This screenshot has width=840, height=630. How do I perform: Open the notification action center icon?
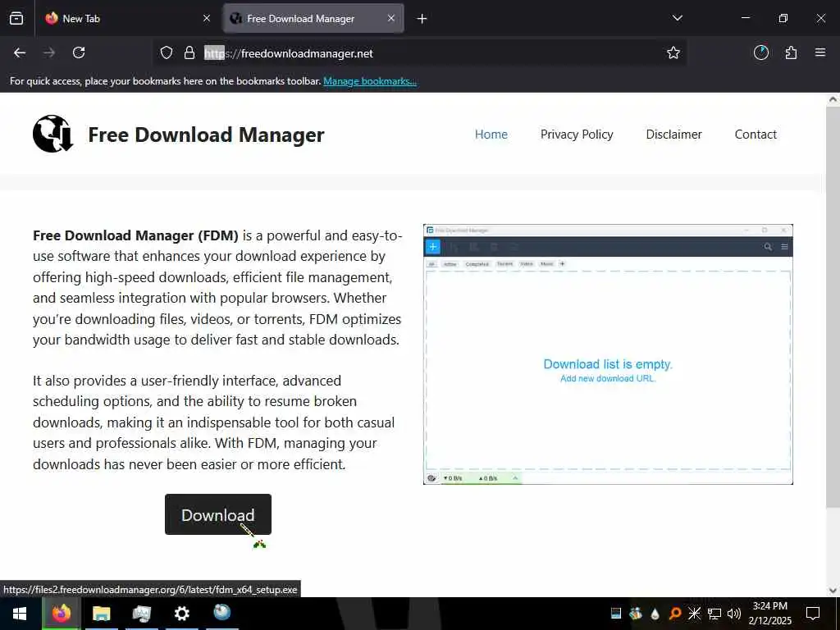tap(813, 614)
